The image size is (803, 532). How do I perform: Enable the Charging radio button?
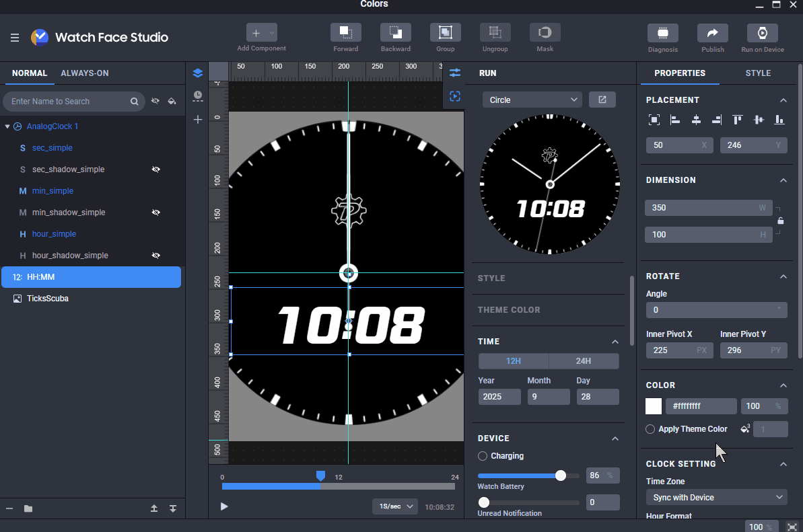(483, 456)
